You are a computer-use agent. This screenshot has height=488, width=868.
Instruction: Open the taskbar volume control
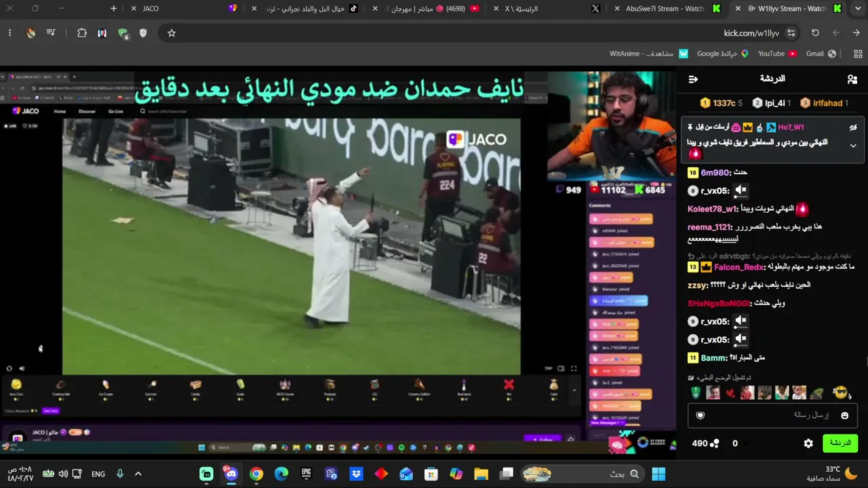[62, 474]
